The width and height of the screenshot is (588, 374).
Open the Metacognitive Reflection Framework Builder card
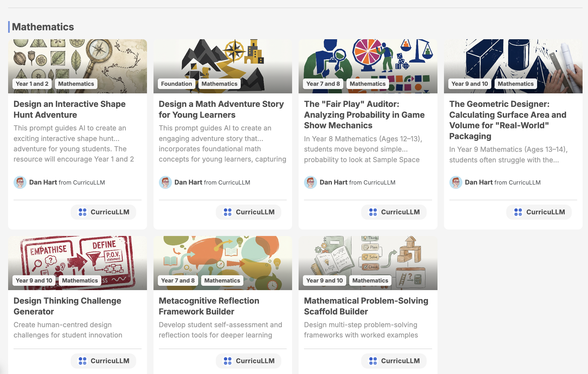(209, 306)
